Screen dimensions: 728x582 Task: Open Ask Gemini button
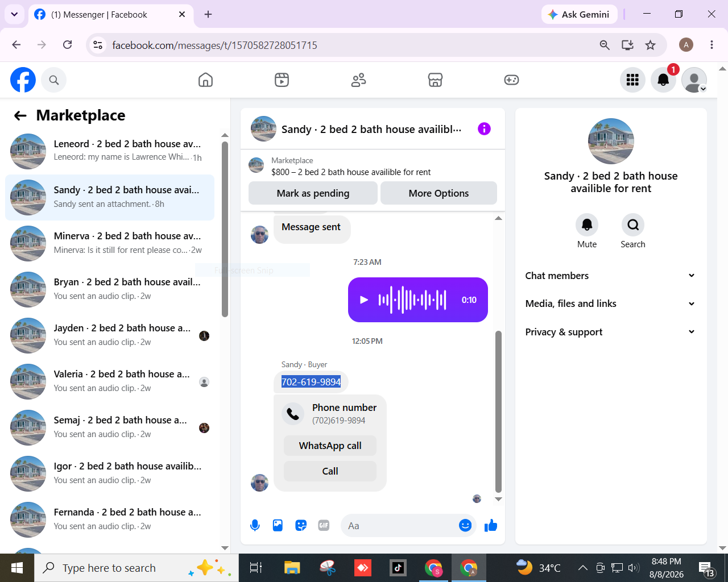tap(579, 14)
